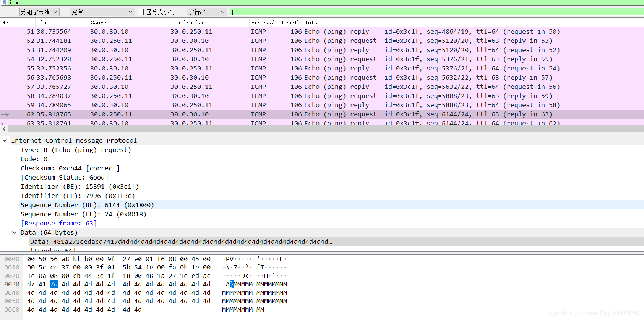Sort by the Protocol column header
The width and height of the screenshot is (644, 320).
click(264, 23)
